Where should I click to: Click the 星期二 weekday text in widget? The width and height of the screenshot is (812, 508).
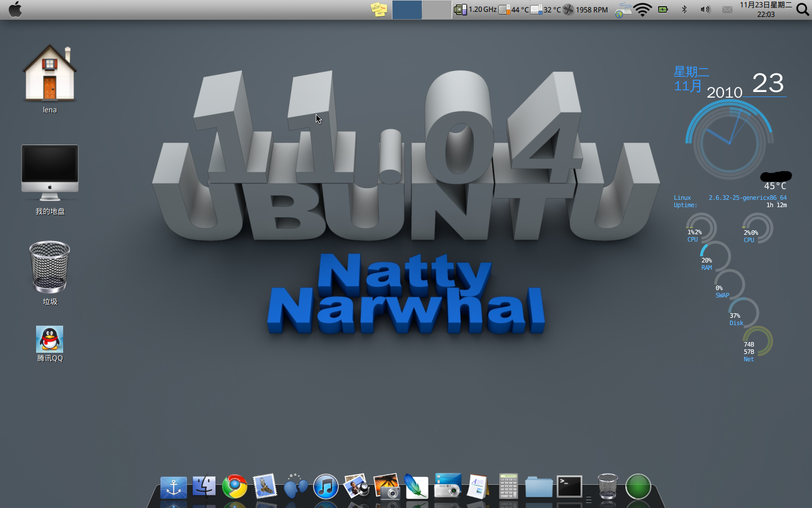(x=691, y=72)
